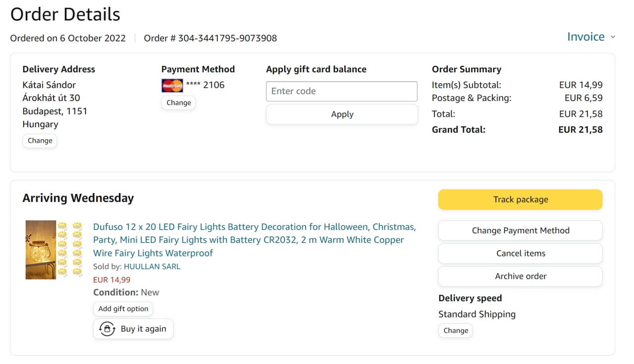Click Add gift option button
The height and width of the screenshot is (364, 634).
click(123, 309)
